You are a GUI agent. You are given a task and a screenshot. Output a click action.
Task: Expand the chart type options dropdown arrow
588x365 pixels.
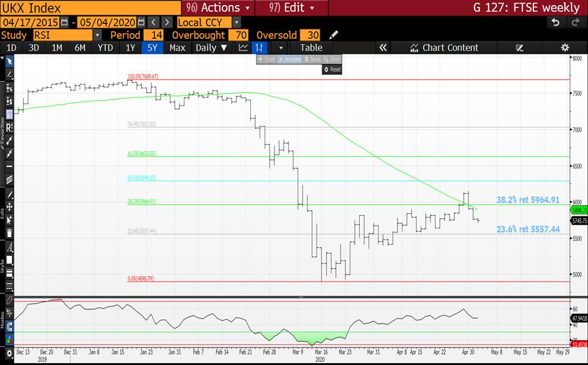[x=281, y=48]
